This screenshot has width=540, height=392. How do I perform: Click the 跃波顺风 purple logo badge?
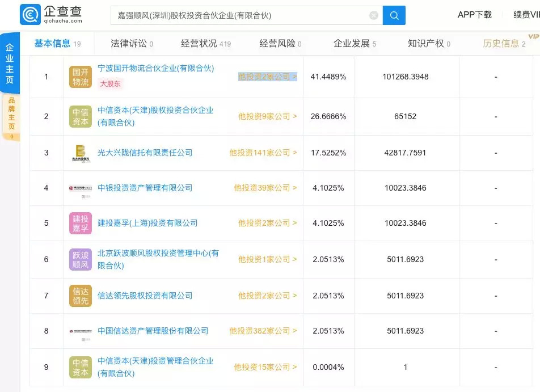[x=81, y=259]
